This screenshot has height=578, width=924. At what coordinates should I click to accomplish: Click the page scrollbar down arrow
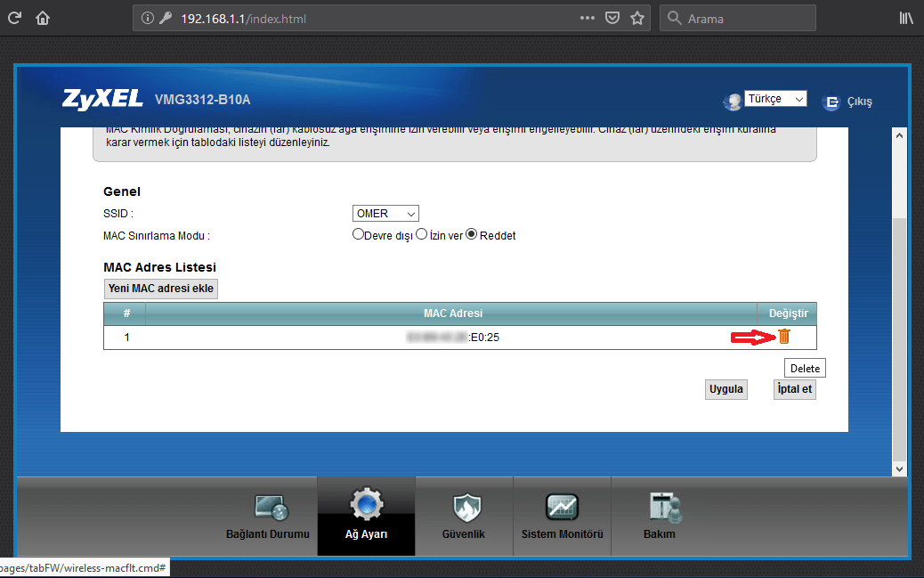pos(899,469)
